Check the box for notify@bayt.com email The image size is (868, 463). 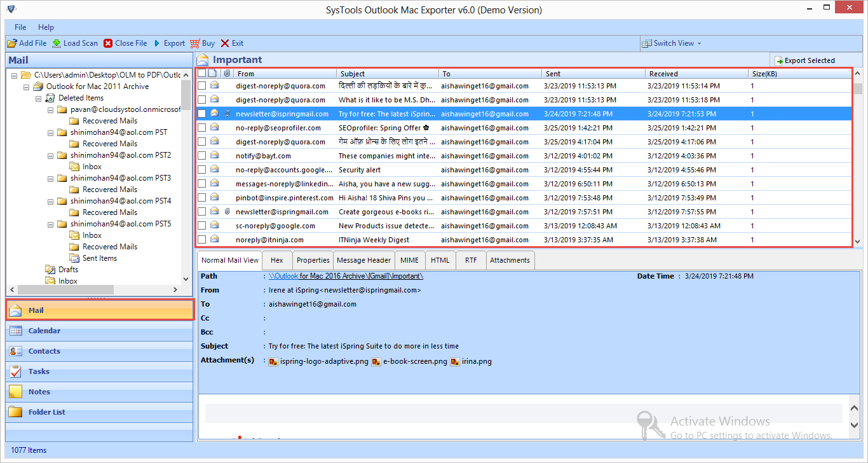point(201,156)
